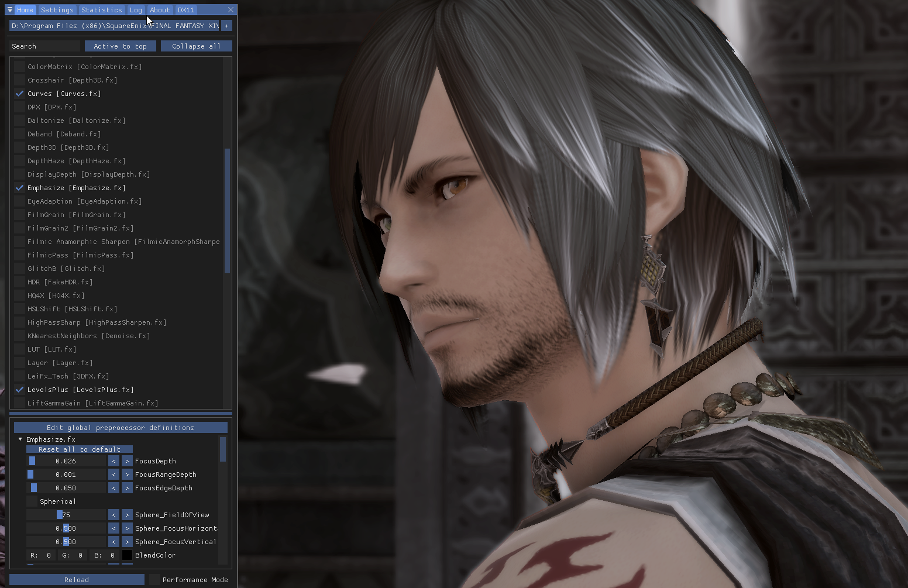Switch to the Home tab
The width and height of the screenshot is (908, 588).
[25, 10]
